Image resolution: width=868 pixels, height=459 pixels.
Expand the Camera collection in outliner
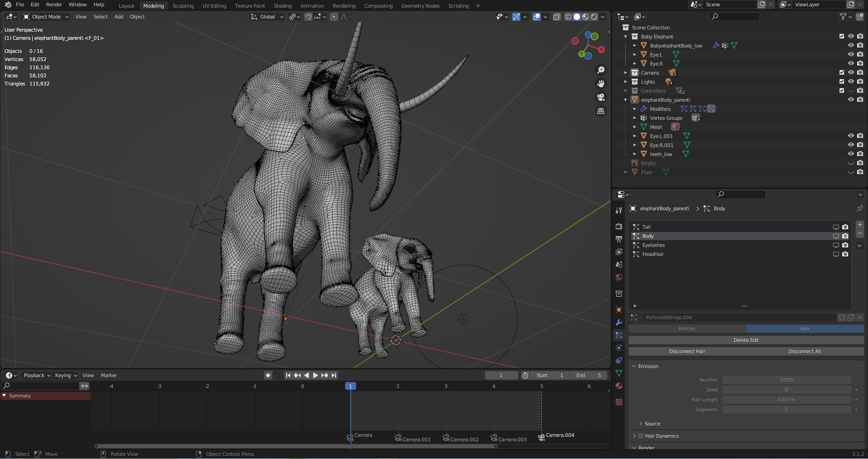626,72
